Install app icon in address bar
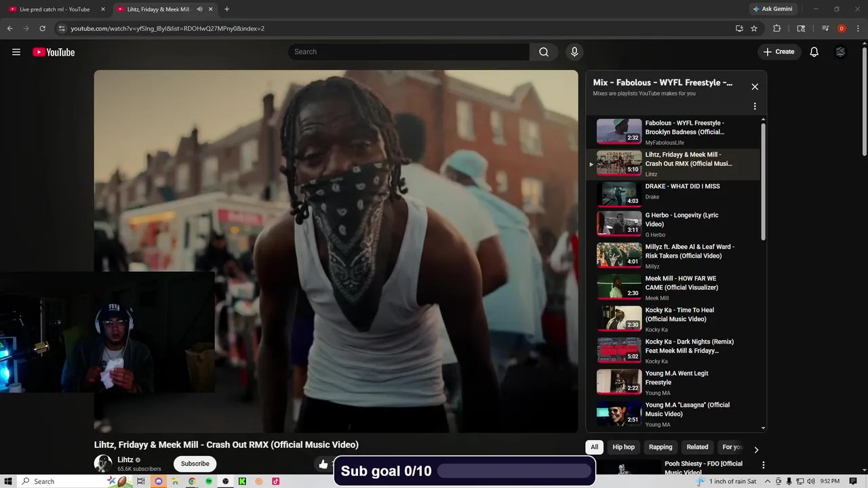 click(739, 28)
